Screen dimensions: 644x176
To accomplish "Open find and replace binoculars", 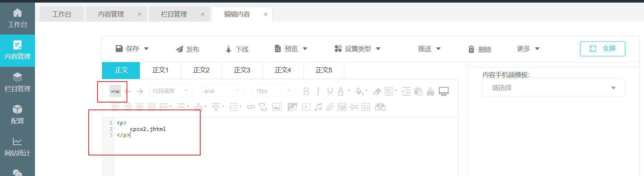I will point(380,107).
